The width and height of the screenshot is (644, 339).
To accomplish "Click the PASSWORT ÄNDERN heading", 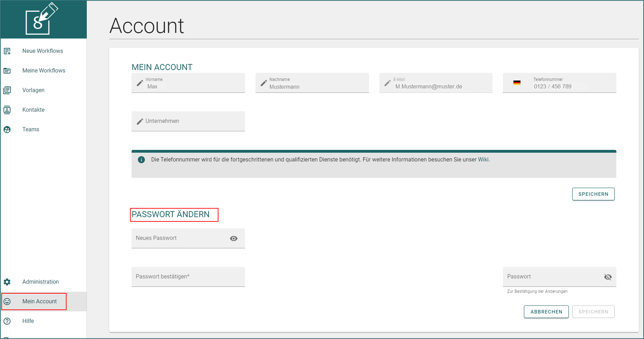I will [x=170, y=214].
